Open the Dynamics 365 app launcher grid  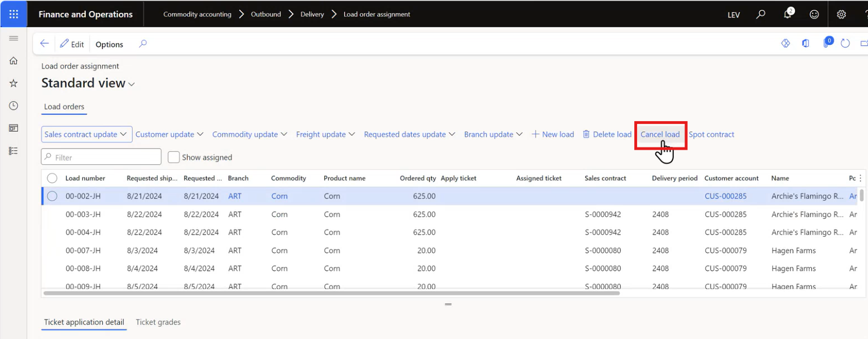coord(13,14)
